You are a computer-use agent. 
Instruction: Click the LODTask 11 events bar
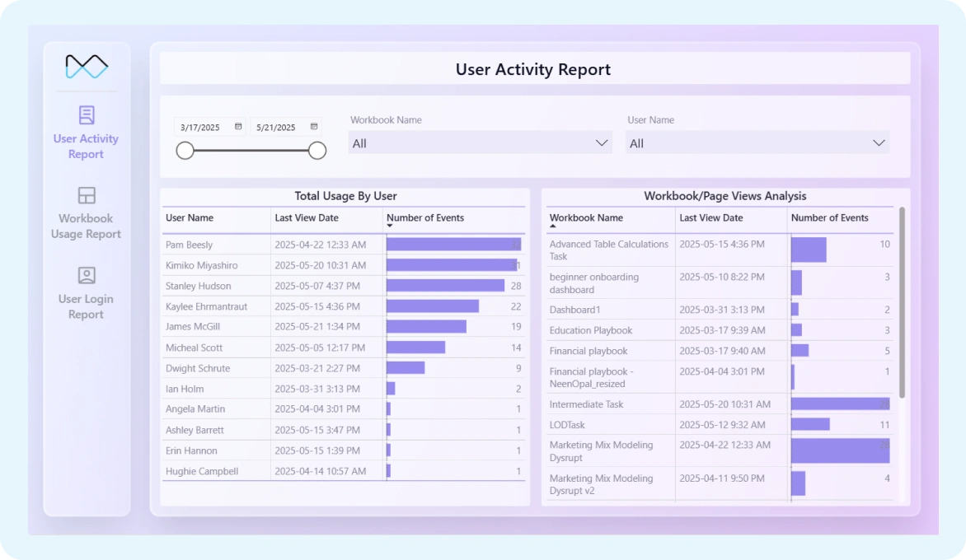point(810,425)
